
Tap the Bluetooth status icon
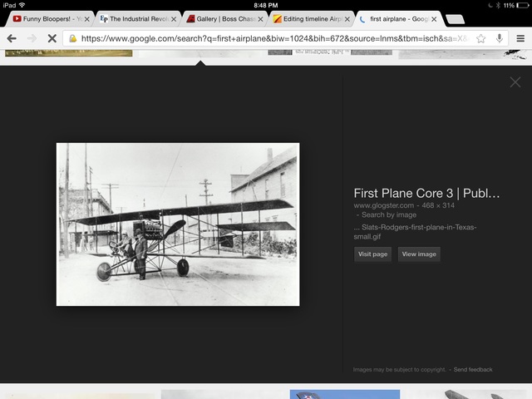click(x=498, y=5)
